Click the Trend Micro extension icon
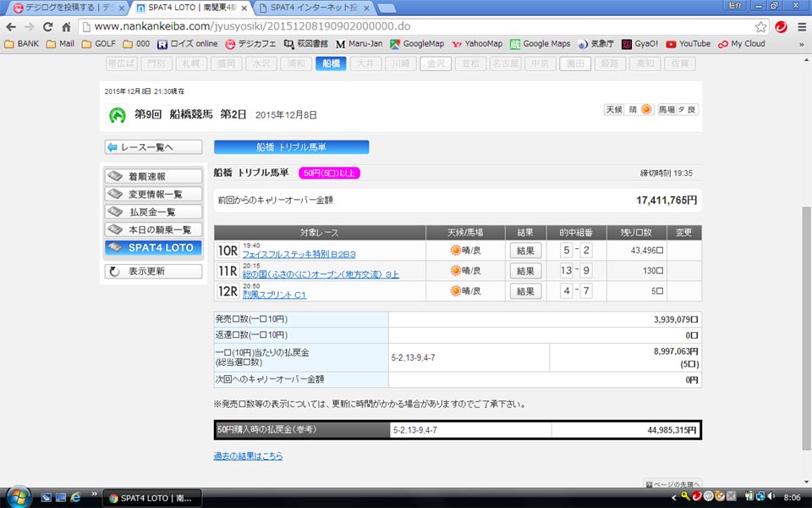 (781, 26)
